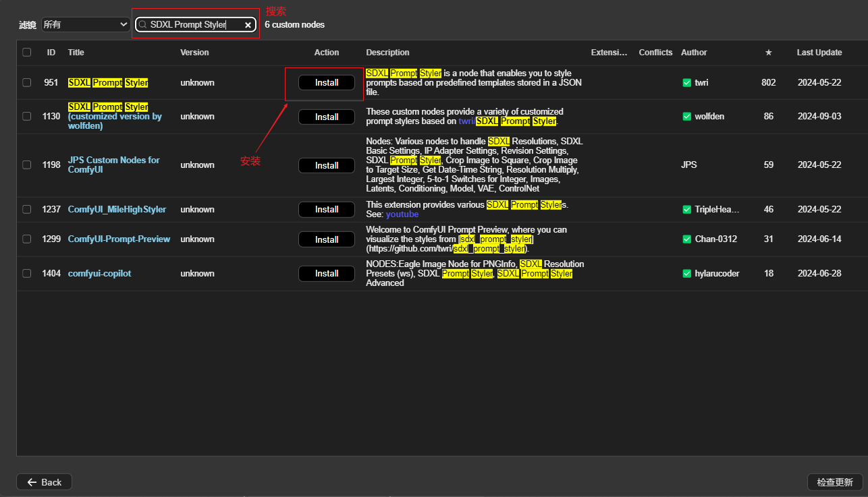Open the JPS Custom Nodes title link
This screenshot has height=497, width=868.
coord(114,165)
